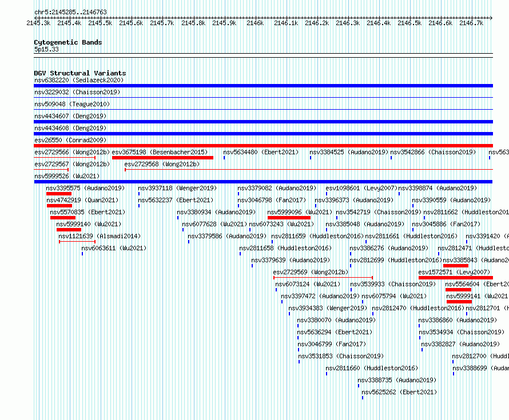Screen dimensions: 509x420
Task: Click nsv3397472 (Audano2019) label
Action: pos(320,296)
